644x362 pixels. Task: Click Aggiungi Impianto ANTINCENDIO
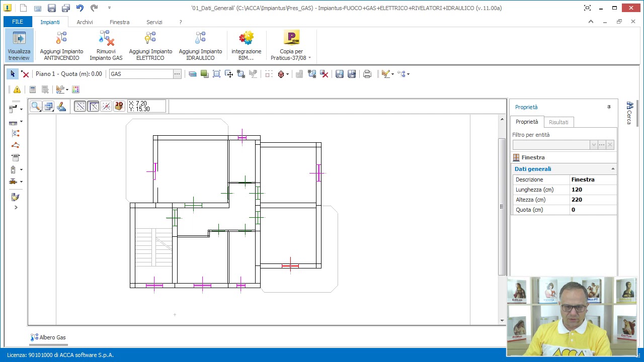[x=61, y=45]
